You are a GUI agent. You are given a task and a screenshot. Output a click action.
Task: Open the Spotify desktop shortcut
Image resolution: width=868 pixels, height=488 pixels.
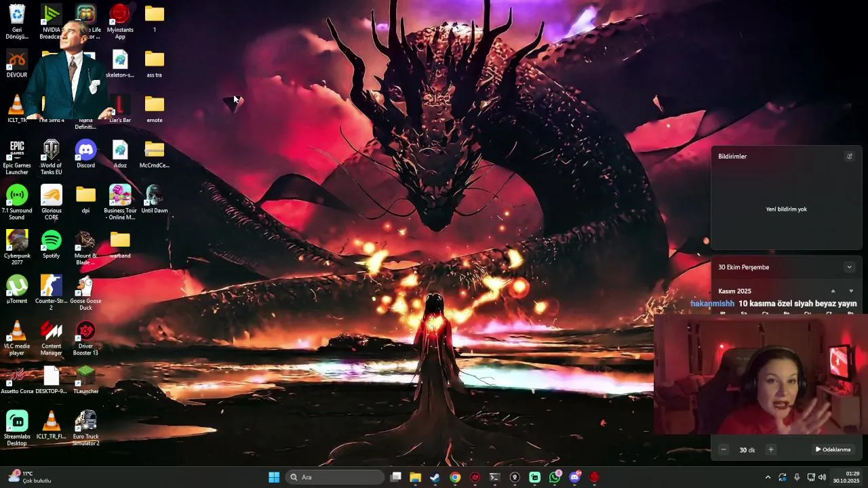pyautogui.click(x=52, y=245)
